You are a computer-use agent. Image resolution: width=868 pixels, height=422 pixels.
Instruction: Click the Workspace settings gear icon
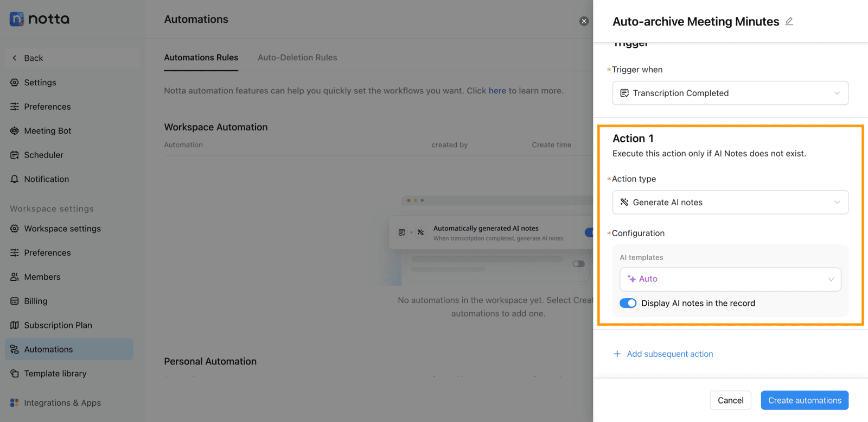[15, 229]
